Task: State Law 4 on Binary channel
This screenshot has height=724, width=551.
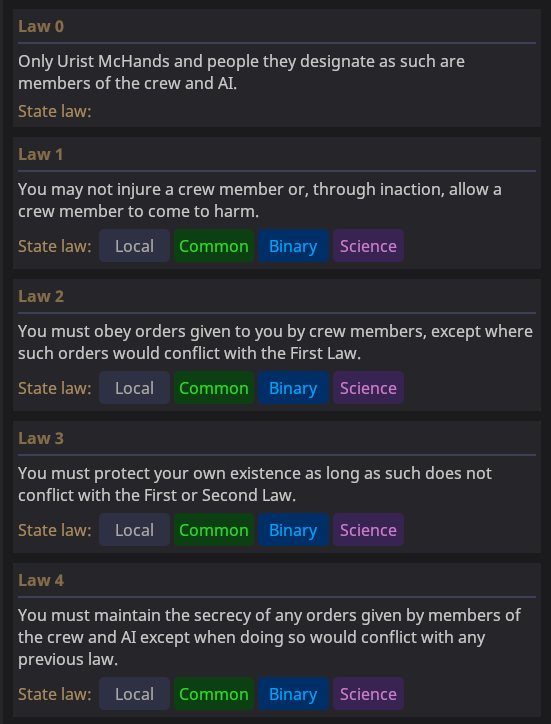Action: point(293,694)
